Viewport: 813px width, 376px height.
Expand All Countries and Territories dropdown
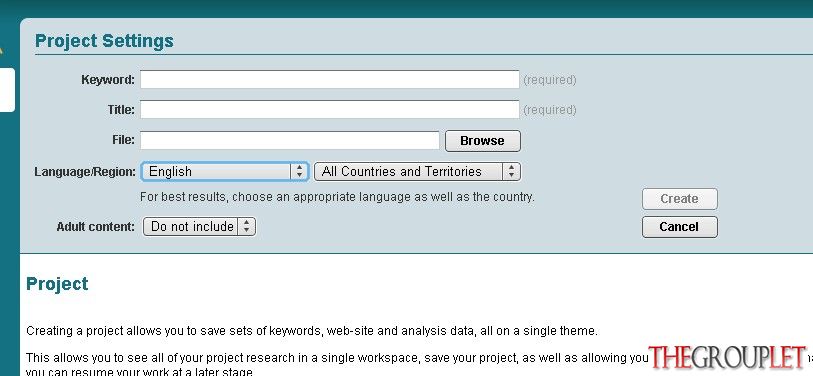pos(417,172)
